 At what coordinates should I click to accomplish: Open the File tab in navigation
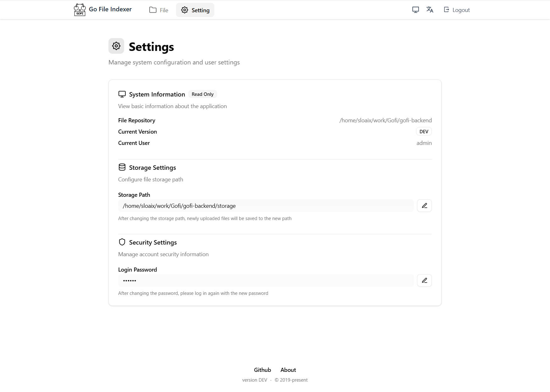pos(159,10)
